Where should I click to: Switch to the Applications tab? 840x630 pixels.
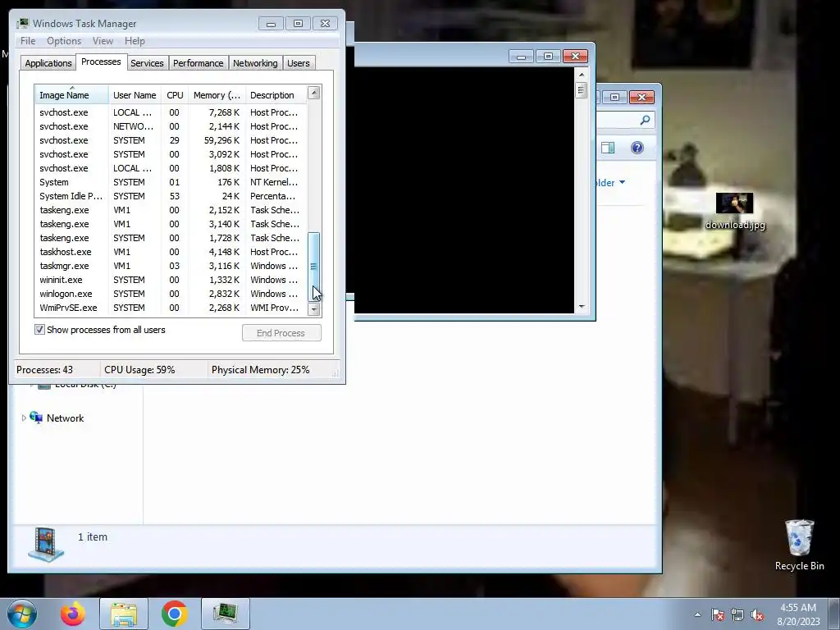pos(48,63)
